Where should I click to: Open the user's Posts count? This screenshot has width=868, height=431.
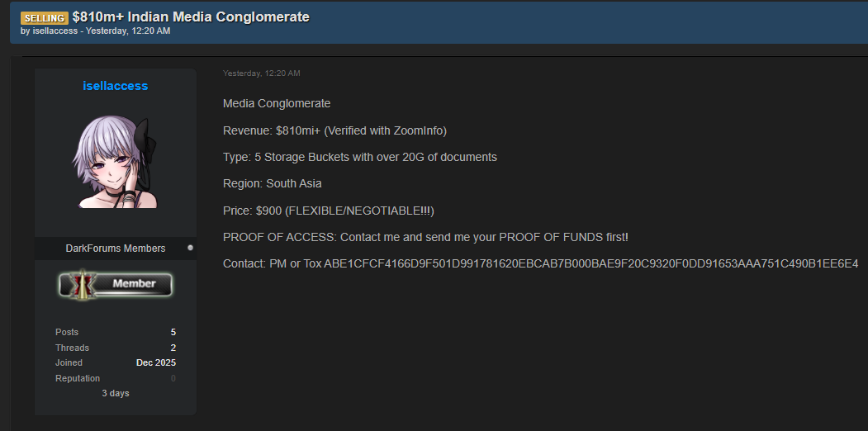pyautogui.click(x=173, y=332)
